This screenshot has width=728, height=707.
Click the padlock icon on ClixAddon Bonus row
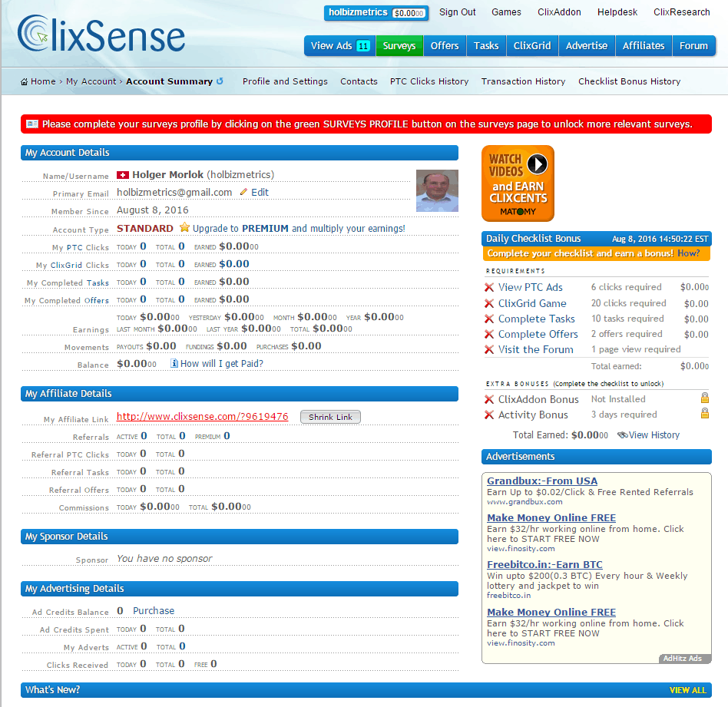click(704, 398)
